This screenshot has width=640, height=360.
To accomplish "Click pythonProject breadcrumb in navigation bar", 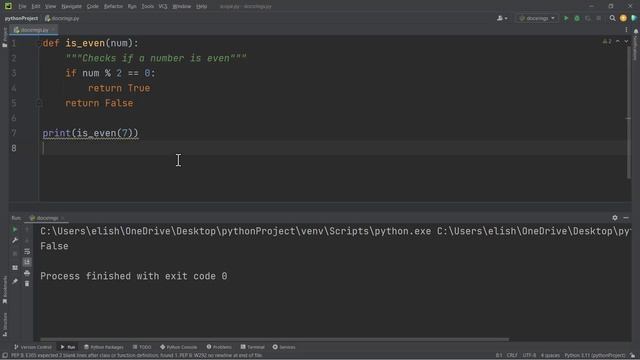I will coord(21,18).
